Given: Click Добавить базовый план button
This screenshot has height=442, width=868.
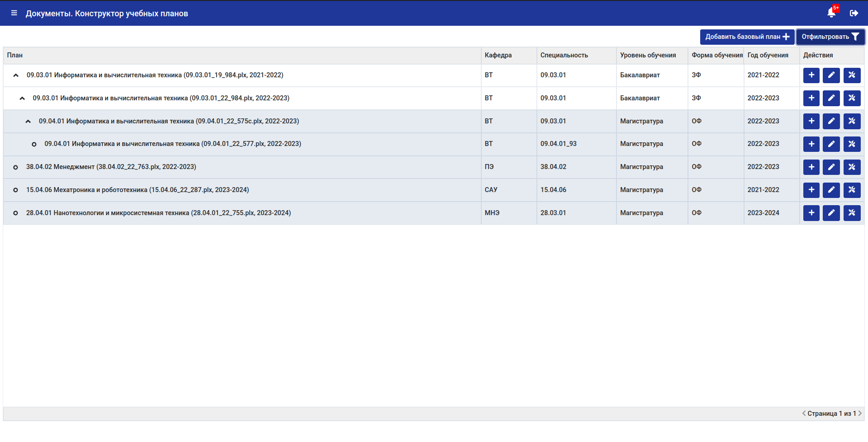Looking at the screenshot, I should click(x=747, y=37).
